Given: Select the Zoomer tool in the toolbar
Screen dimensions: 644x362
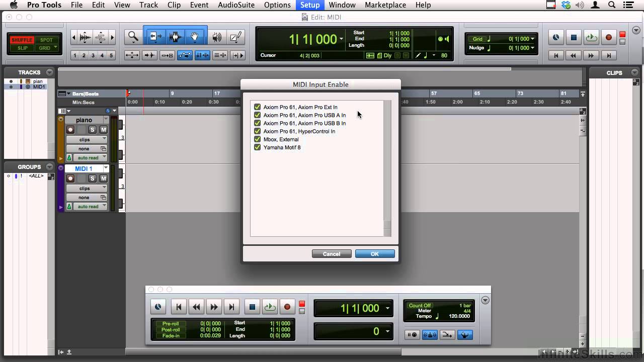Looking at the screenshot, I should tap(133, 37).
